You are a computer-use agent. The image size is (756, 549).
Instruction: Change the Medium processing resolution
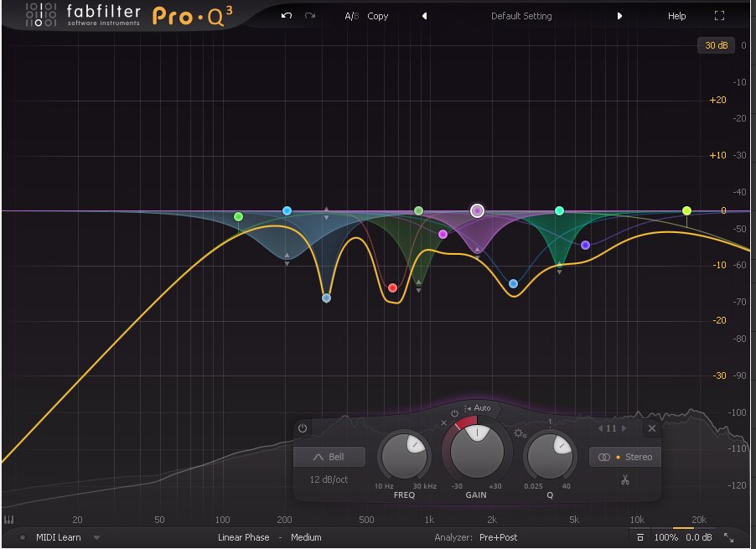pos(306,537)
